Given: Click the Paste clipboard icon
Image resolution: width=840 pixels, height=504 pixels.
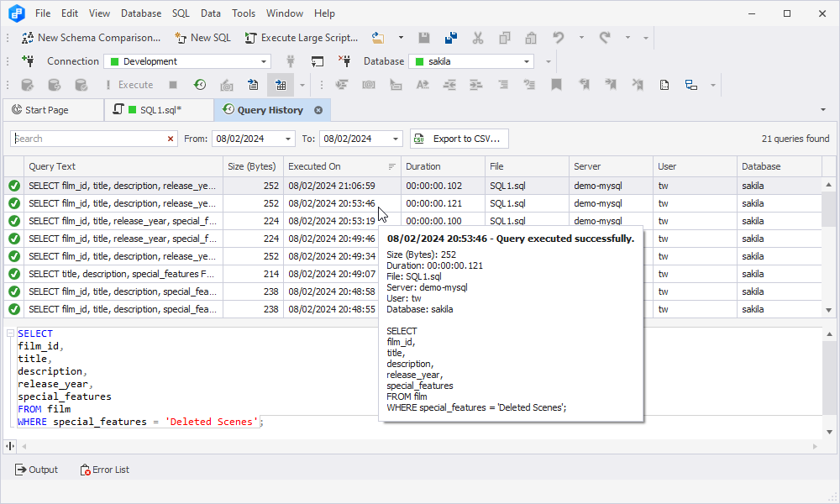Looking at the screenshot, I should coord(531,38).
